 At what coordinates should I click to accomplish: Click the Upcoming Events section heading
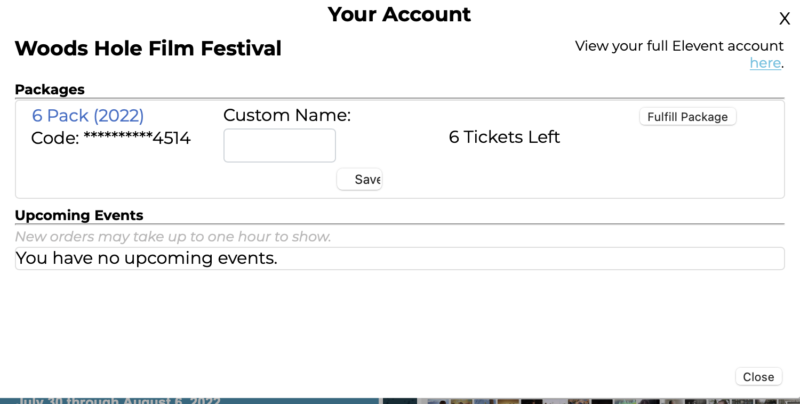pyautogui.click(x=79, y=215)
